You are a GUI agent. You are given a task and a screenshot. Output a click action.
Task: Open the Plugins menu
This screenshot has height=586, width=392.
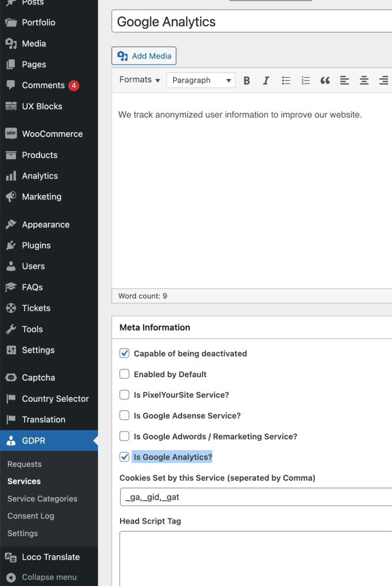(36, 245)
